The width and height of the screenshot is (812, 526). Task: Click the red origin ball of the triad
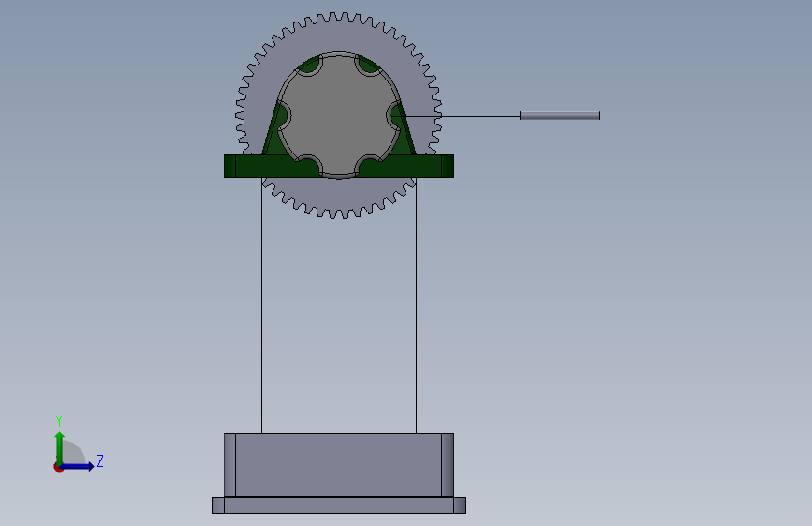(x=57, y=467)
